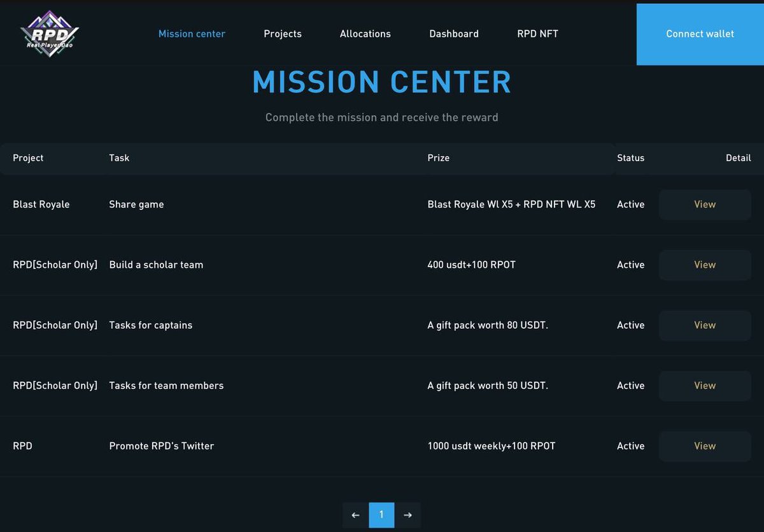The width and height of the screenshot is (764, 532).
Task: Go to previous page with left arrow
Action: click(x=355, y=515)
